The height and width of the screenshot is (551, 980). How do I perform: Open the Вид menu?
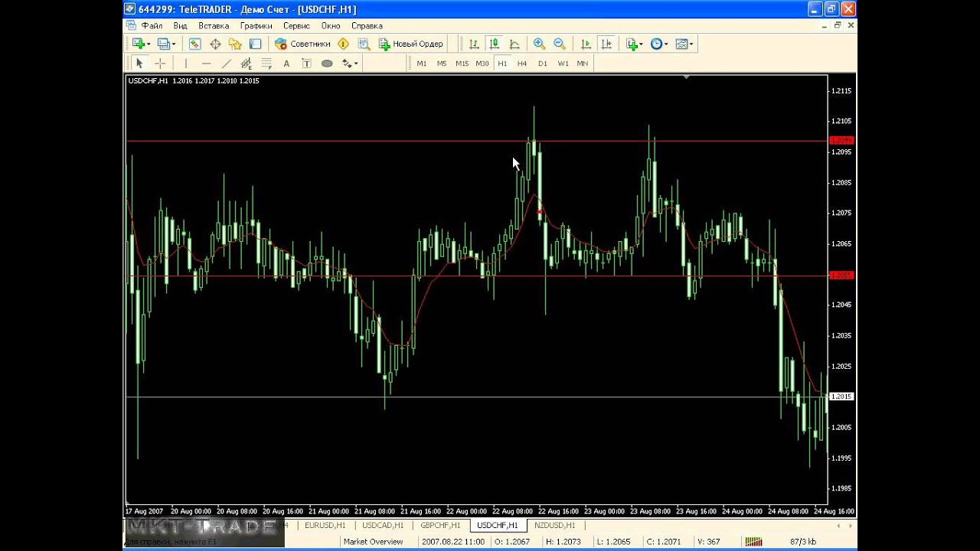(x=180, y=26)
